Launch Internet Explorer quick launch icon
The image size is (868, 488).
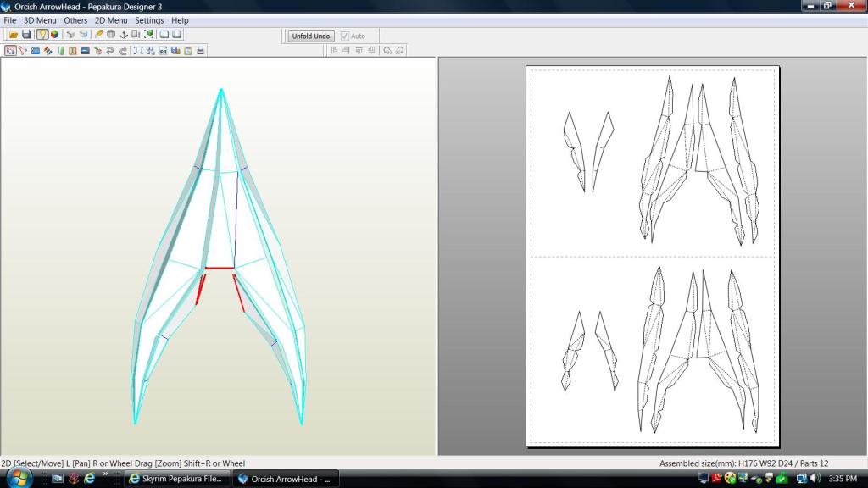90,478
